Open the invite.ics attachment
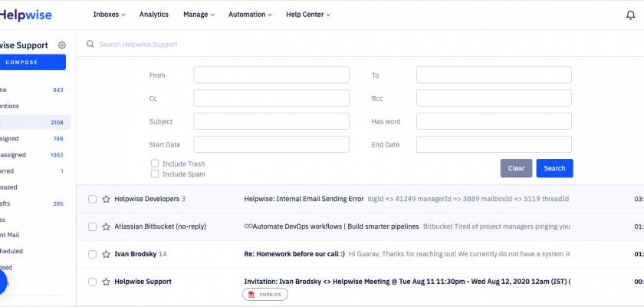644x307 pixels. tap(265, 294)
